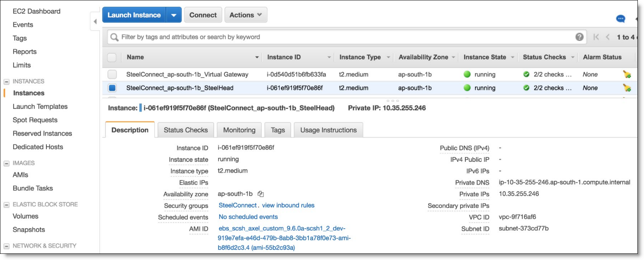Open AMIs in sidebar
The image size is (644, 260).
(x=20, y=175)
